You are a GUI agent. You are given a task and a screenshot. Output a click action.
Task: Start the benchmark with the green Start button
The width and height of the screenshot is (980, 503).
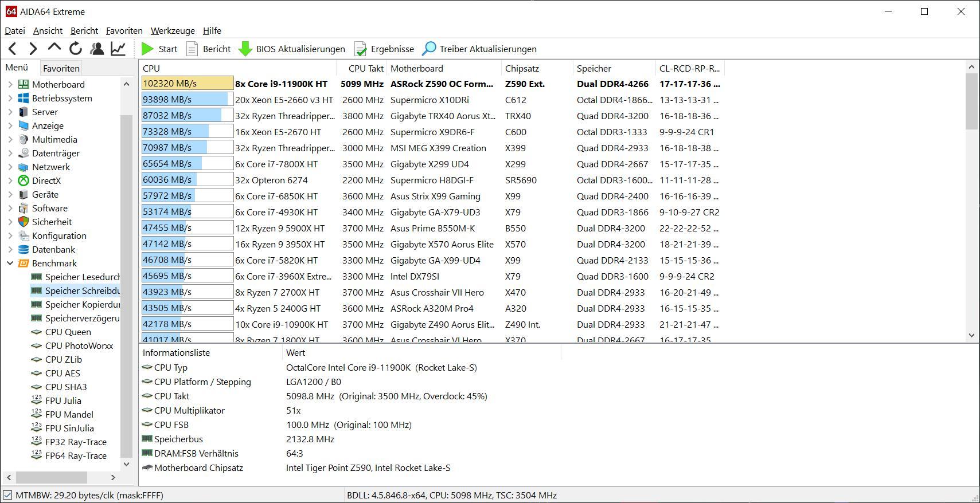tap(159, 49)
